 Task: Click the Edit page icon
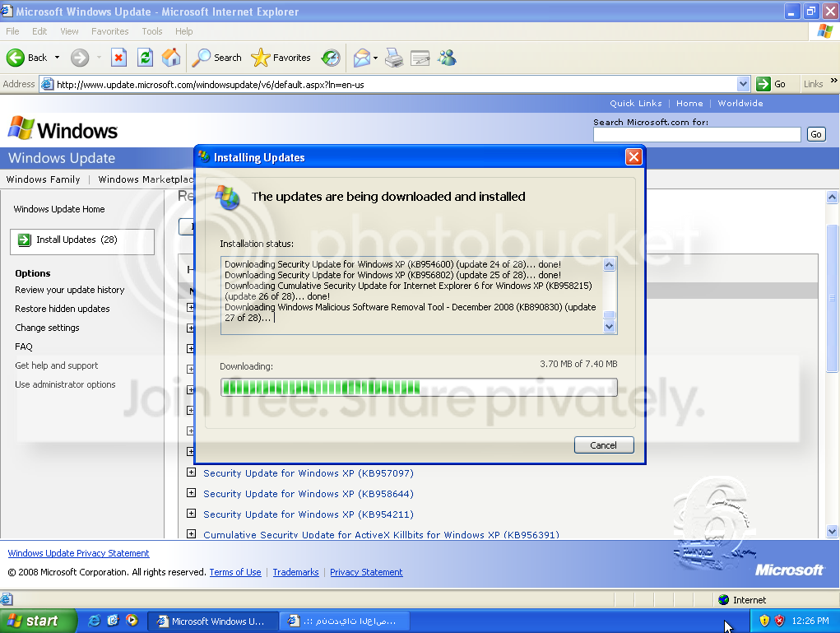(420, 58)
